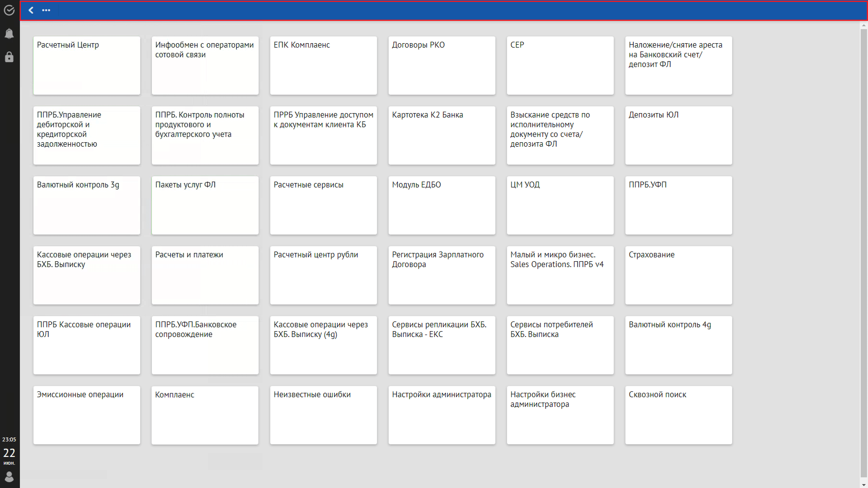Open the Модуль ЕДБО tile

click(x=442, y=205)
